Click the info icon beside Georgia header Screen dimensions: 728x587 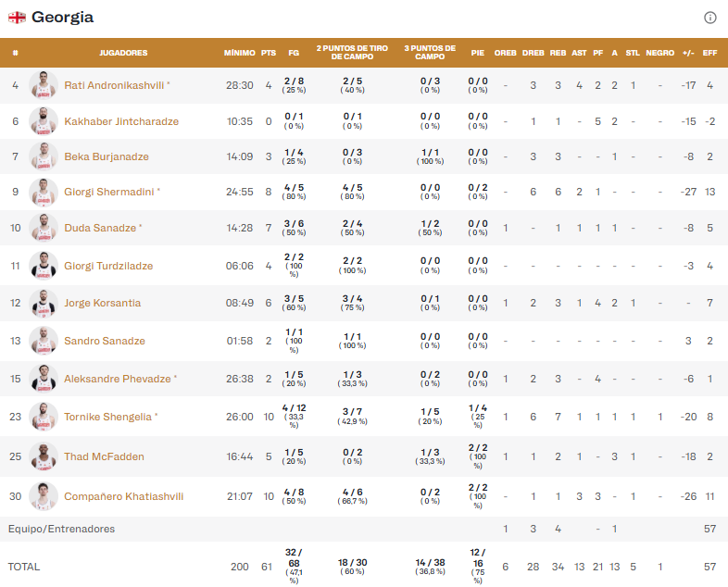(710, 18)
